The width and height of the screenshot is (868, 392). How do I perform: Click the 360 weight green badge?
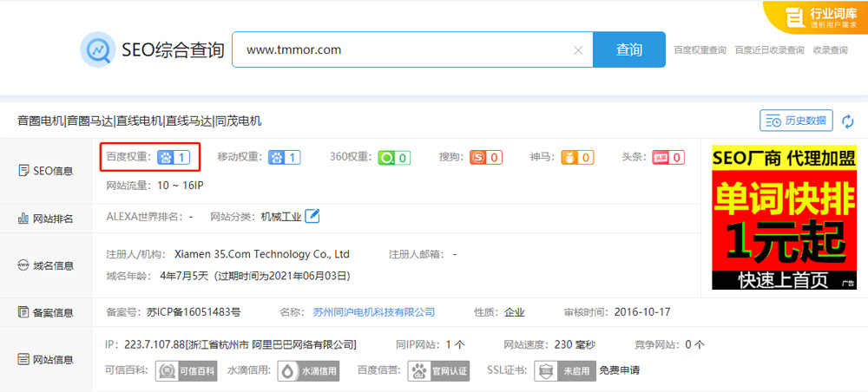(393, 157)
